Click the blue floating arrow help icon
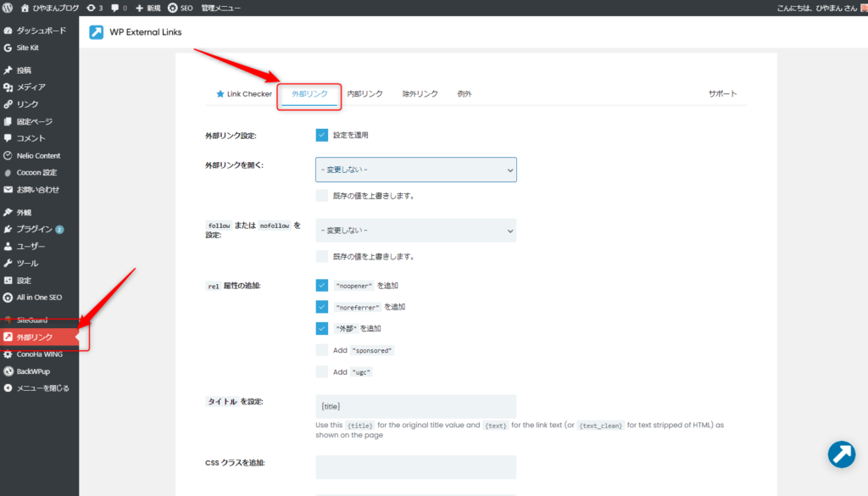868x496 pixels. (841, 454)
